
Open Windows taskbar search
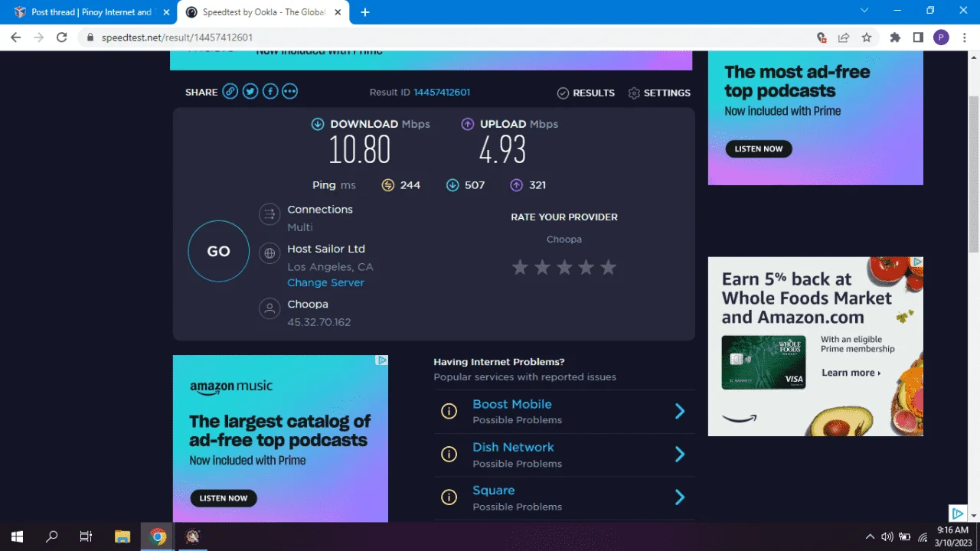pos(51,536)
